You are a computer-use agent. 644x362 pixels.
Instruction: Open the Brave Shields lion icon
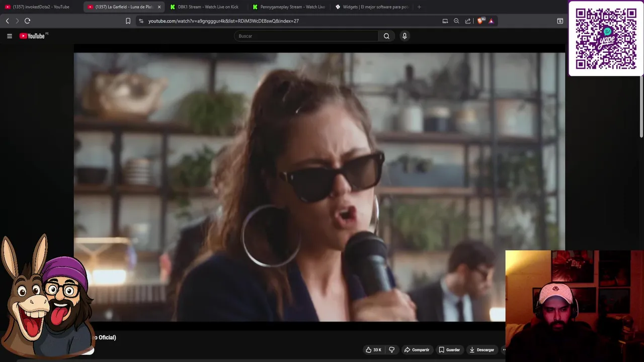tap(480, 21)
